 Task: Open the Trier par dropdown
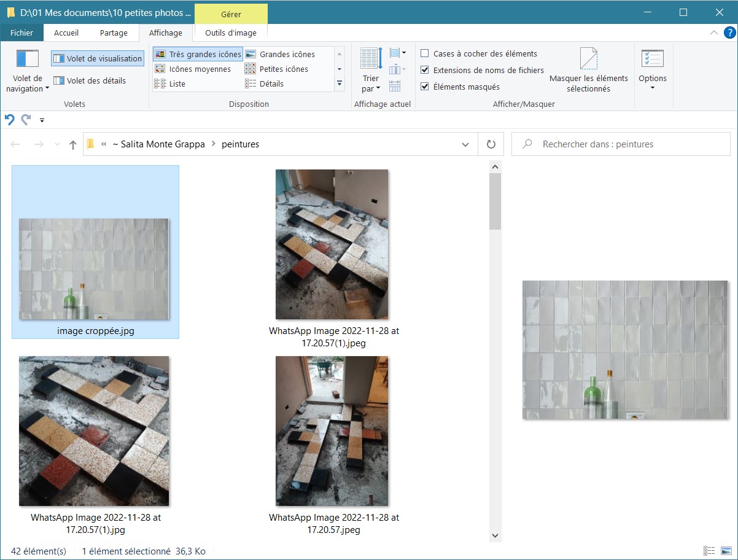tap(371, 71)
